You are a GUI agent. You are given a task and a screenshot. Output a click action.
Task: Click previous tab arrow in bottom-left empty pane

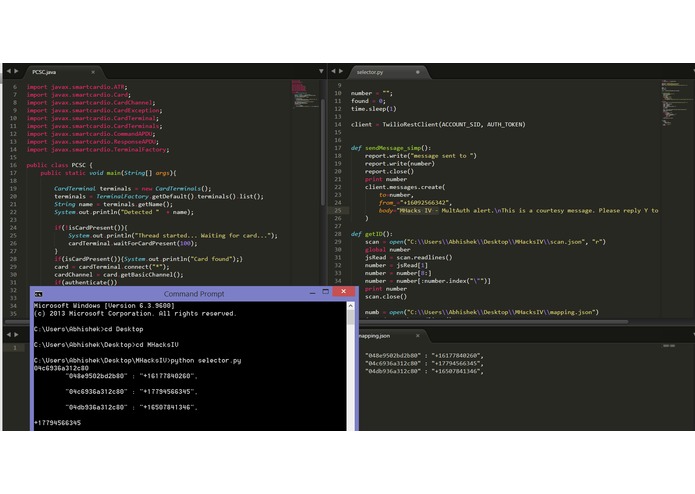pos(8,335)
